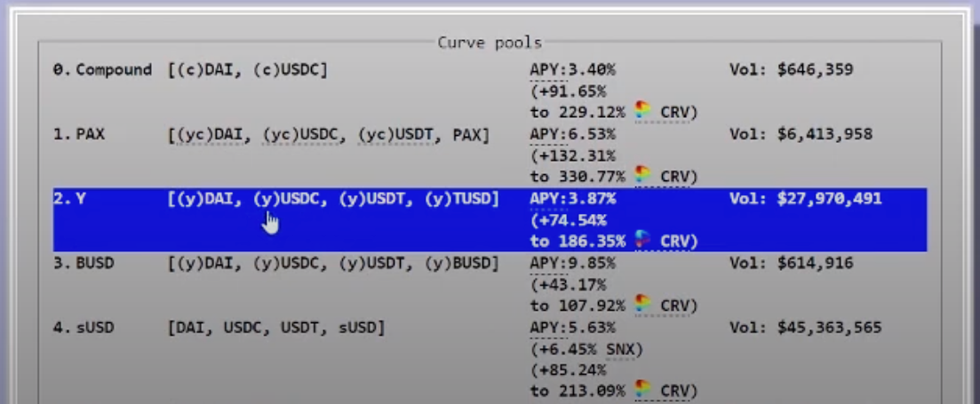Click the +6.45% SNX reward text

coord(586,350)
